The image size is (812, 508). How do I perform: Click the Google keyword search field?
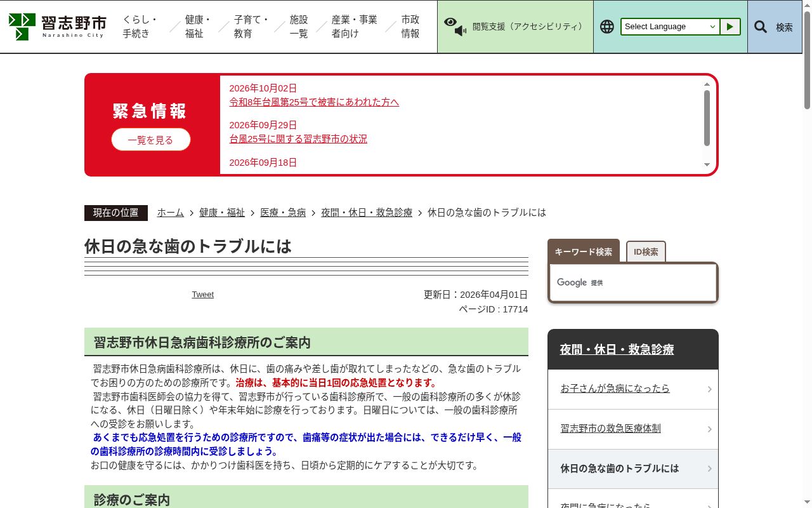click(633, 283)
